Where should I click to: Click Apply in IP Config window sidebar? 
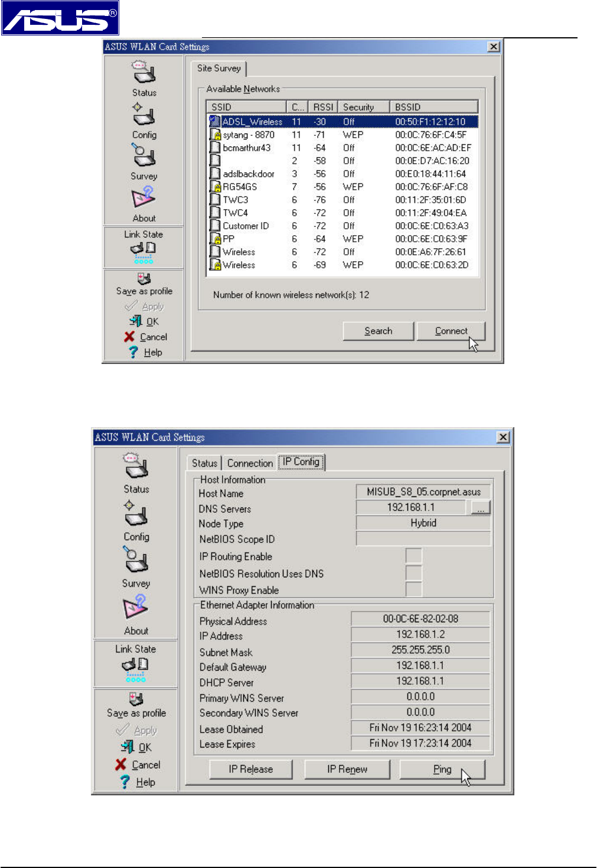point(137,730)
